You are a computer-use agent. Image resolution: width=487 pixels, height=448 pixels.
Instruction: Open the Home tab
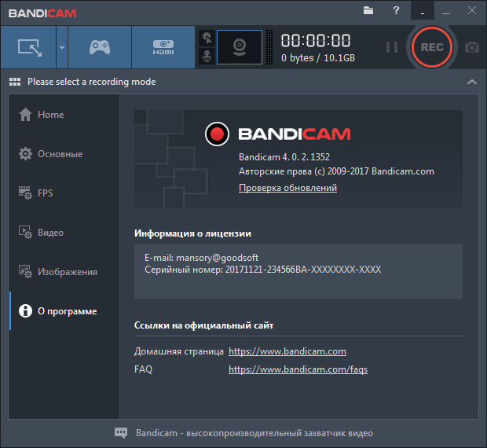(x=51, y=115)
